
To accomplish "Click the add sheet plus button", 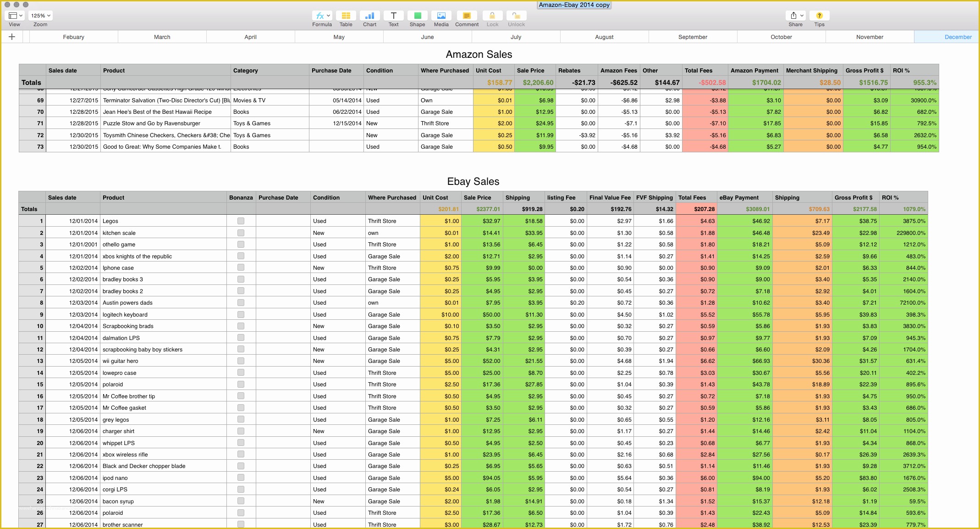I will point(12,38).
